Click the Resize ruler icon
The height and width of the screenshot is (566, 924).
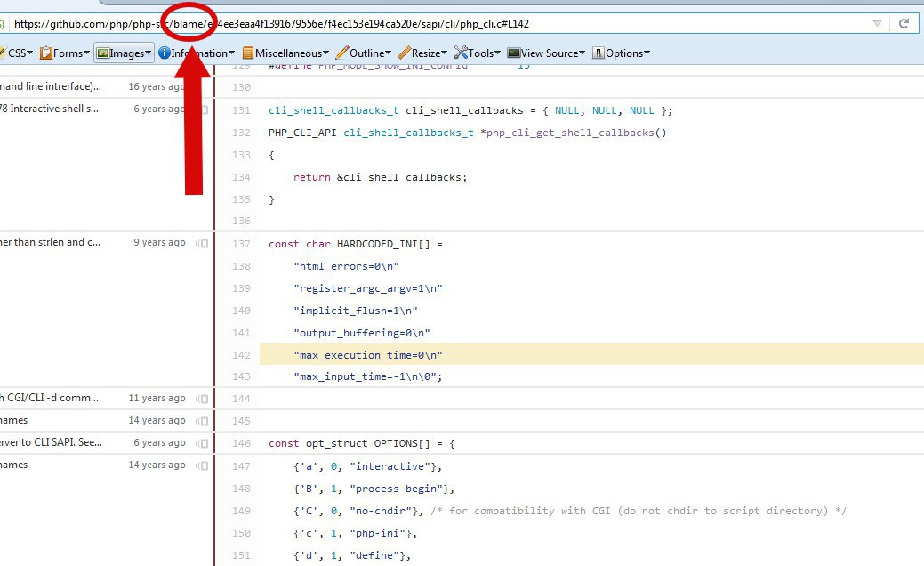coord(405,53)
